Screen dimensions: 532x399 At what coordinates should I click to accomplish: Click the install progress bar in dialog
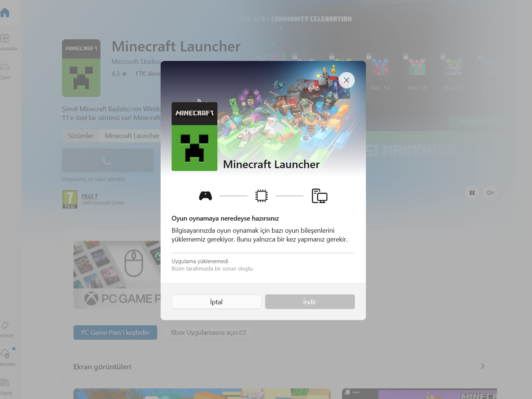coord(263,253)
